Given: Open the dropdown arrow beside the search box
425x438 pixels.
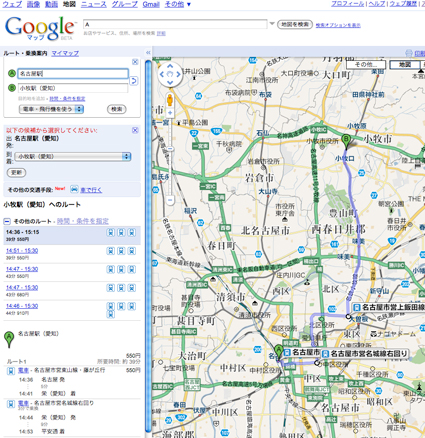Looking at the screenshot, I should 272,24.
